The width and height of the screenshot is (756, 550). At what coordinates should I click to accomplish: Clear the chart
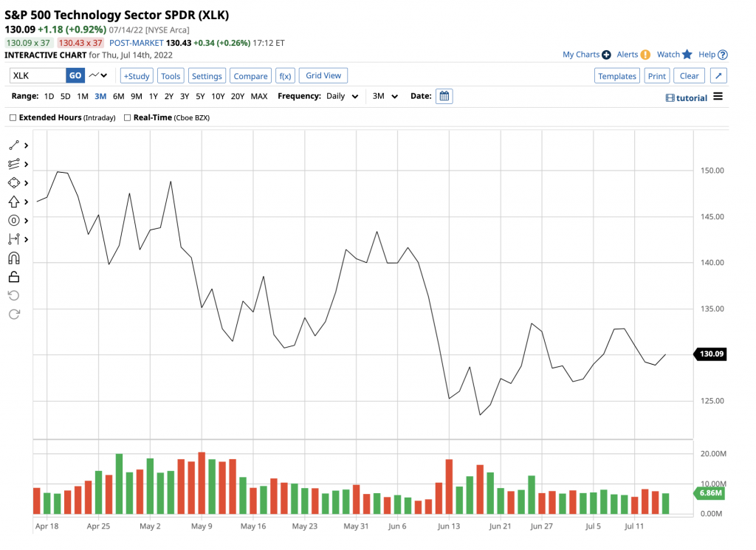coord(690,76)
